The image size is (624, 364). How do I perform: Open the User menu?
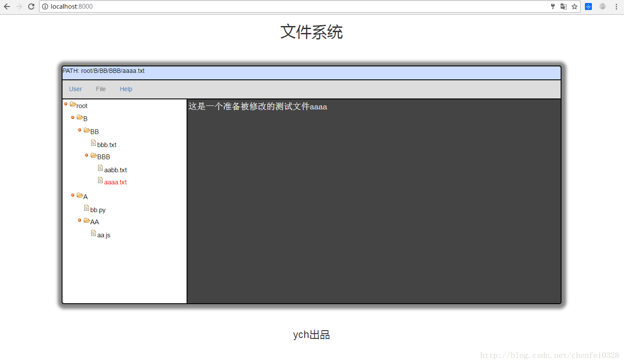coord(76,89)
